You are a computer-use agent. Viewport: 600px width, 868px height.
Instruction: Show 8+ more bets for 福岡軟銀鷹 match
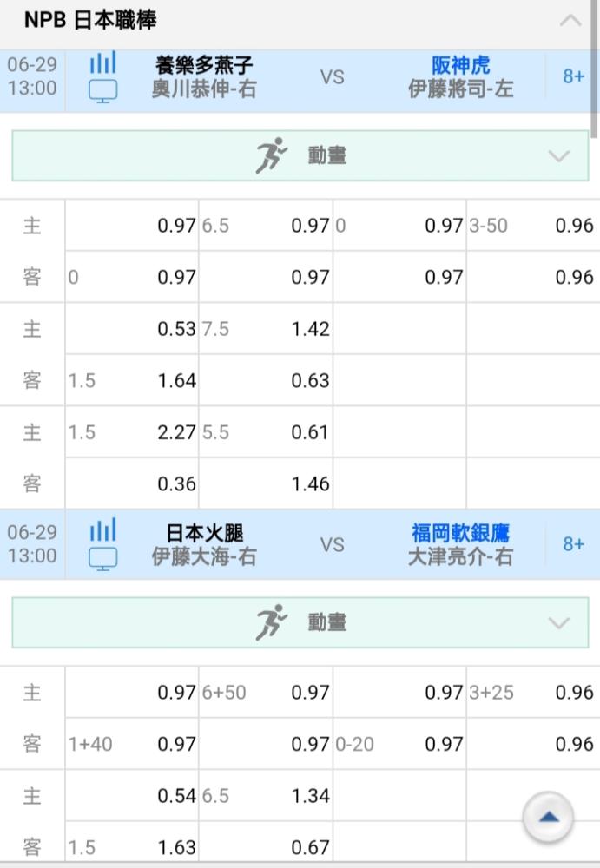tap(573, 543)
